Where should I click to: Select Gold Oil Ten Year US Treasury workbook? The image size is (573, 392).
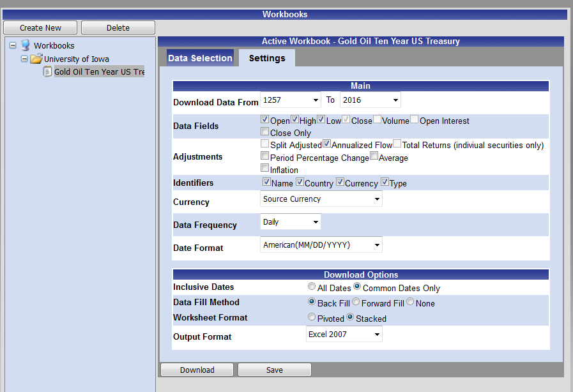(99, 72)
